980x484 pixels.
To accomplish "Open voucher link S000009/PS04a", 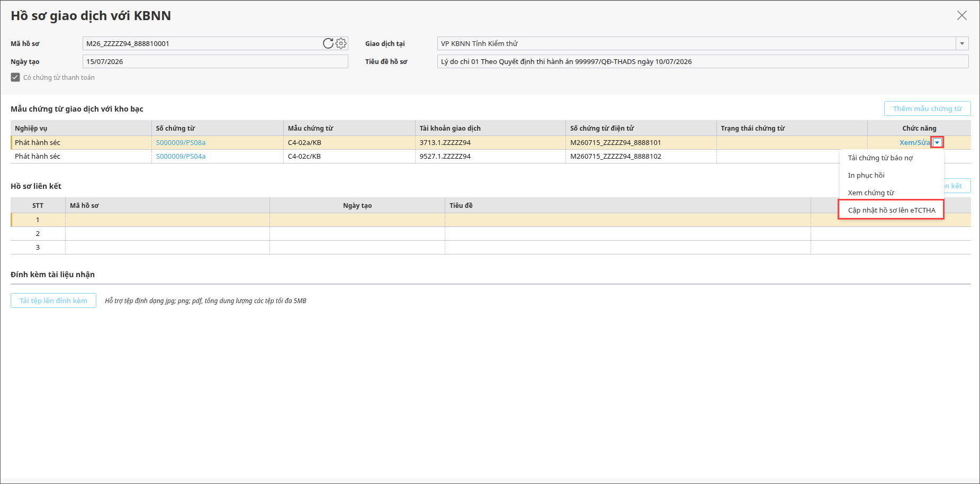I will click(x=181, y=156).
